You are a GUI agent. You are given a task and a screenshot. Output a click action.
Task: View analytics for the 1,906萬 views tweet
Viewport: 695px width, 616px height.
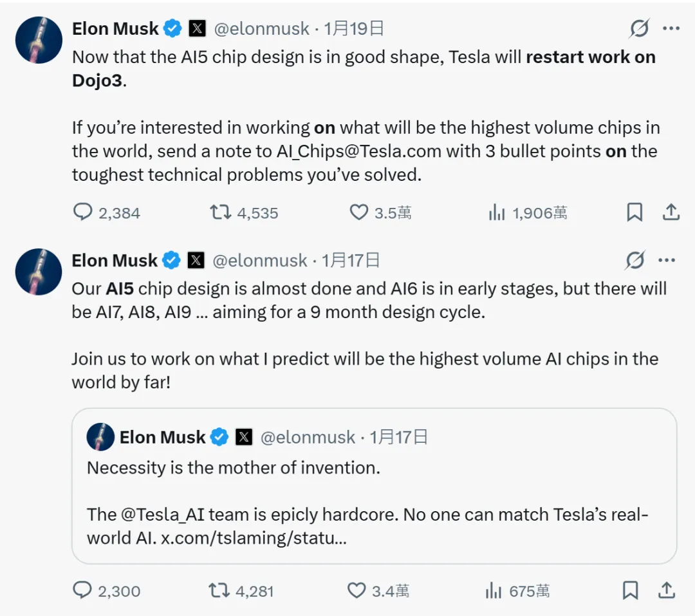[497, 212]
